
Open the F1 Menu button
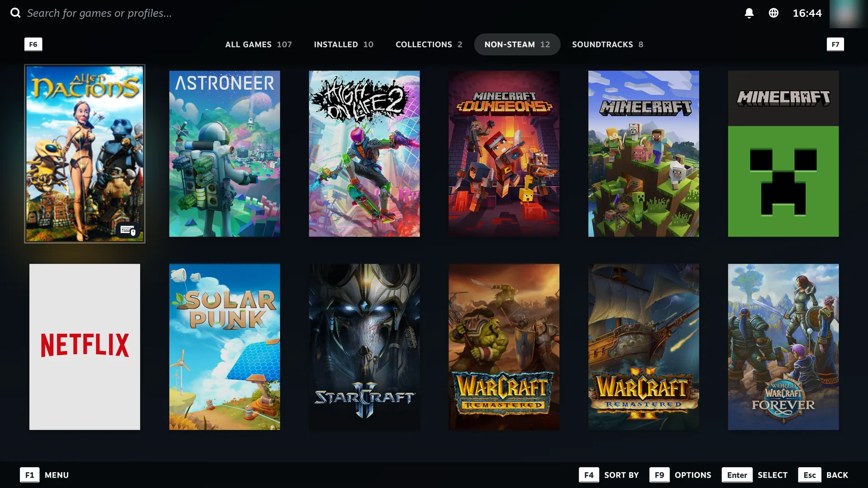(x=44, y=475)
